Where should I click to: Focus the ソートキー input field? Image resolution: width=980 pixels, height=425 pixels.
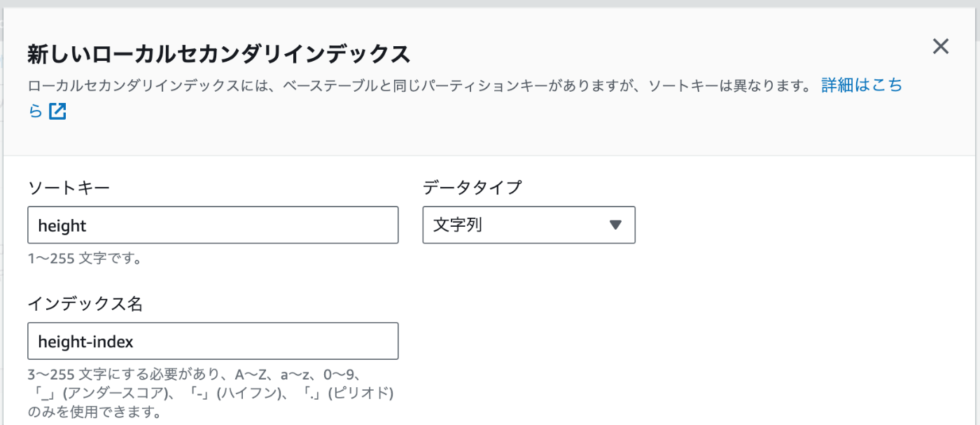point(213,225)
